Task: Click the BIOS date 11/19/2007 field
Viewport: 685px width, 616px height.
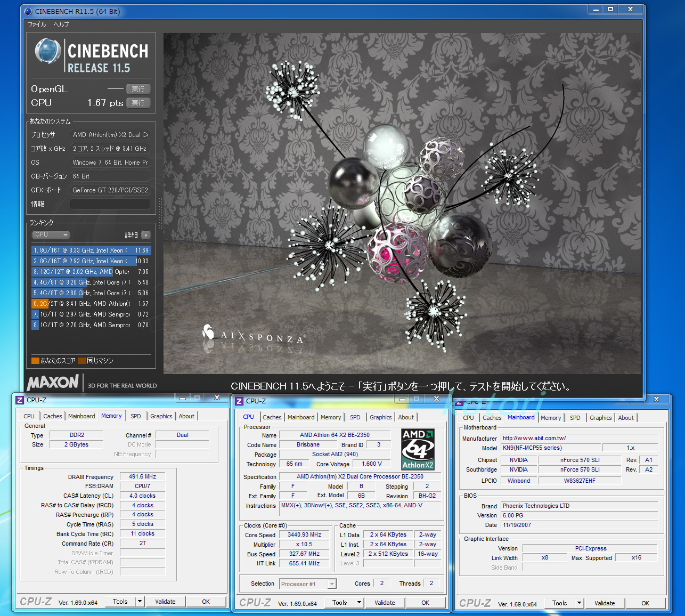Action: pos(580,525)
